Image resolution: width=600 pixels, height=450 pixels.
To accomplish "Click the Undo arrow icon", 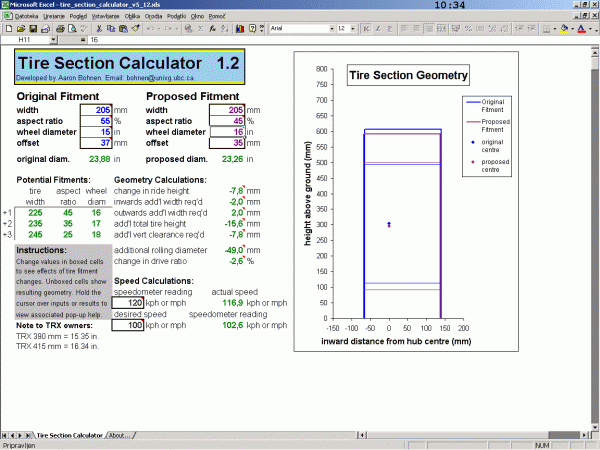I will (x=150, y=28).
